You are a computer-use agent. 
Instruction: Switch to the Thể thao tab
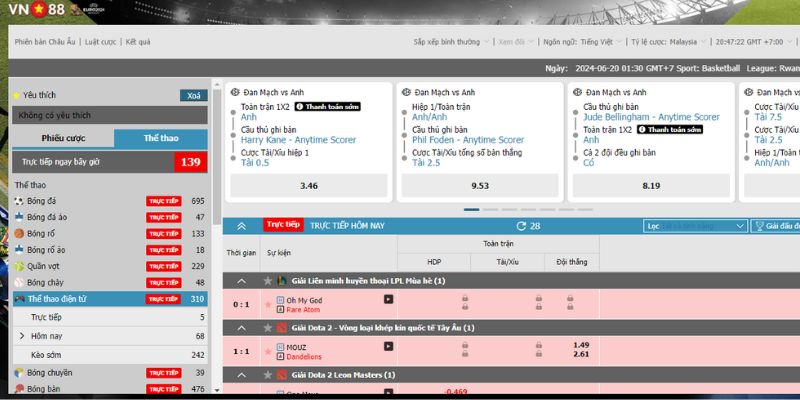[x=161, y=138]
